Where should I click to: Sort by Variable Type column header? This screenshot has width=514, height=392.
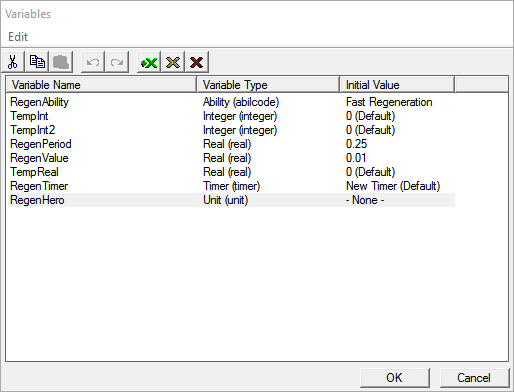268,85
